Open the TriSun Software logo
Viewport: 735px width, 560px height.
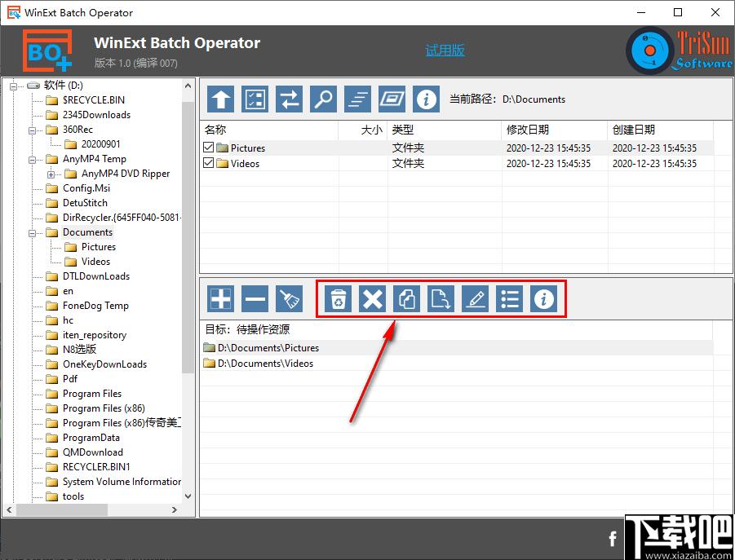click(x=680, y=50)
